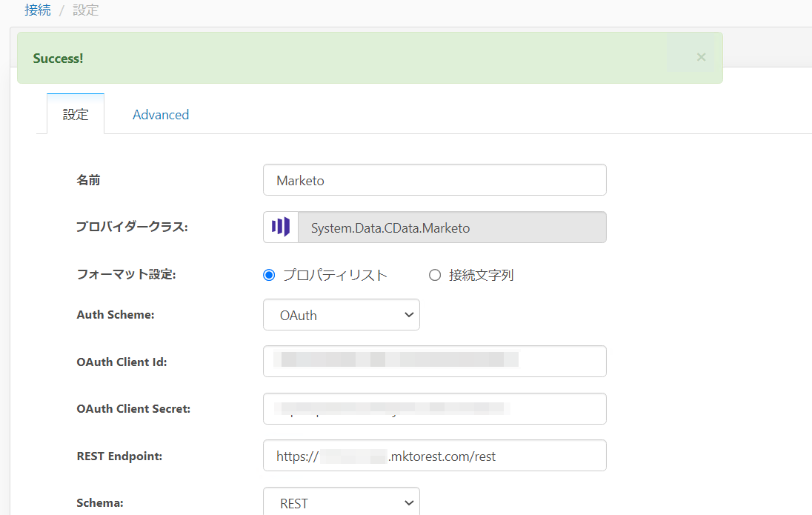This screenshot has width=812, height=515.
Task: Click the OAuth Client Id field
Action: pos(434,361)
